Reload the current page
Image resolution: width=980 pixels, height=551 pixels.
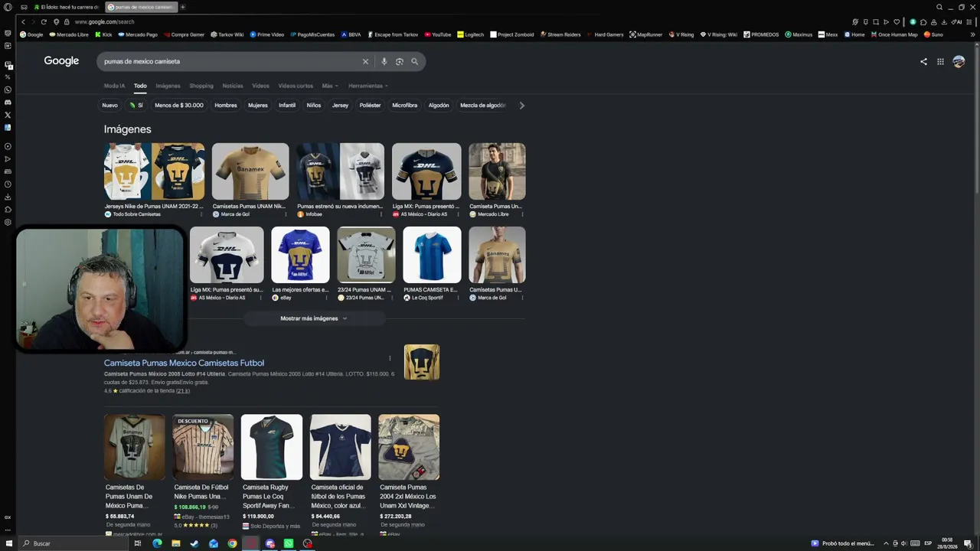44,21
